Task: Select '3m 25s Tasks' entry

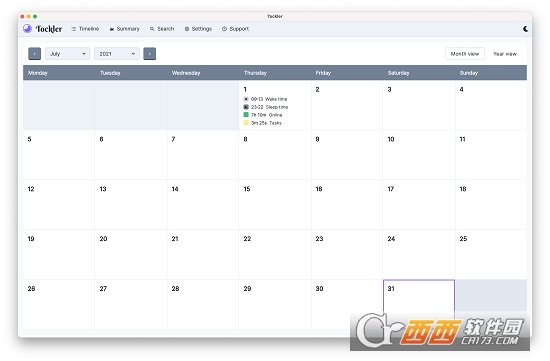Action: pos(263,123)
